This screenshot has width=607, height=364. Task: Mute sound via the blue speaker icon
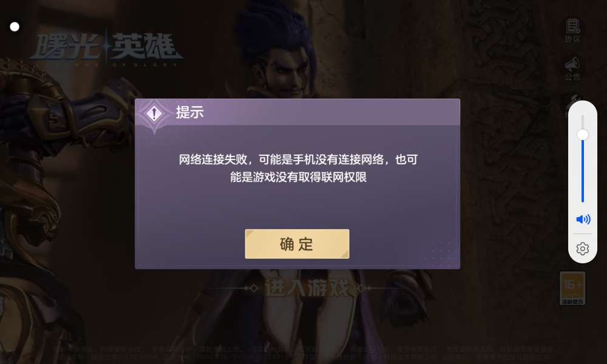click(x=583, y=220)
